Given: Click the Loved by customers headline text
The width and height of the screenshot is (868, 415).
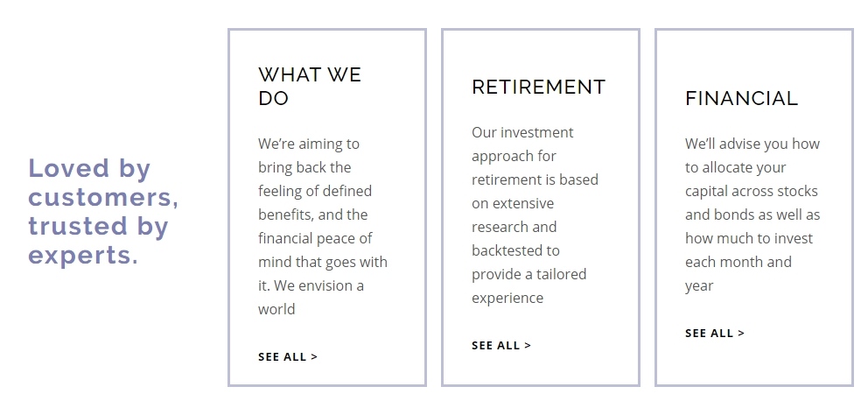Looking at the screenshot, I should click(103, 211).
